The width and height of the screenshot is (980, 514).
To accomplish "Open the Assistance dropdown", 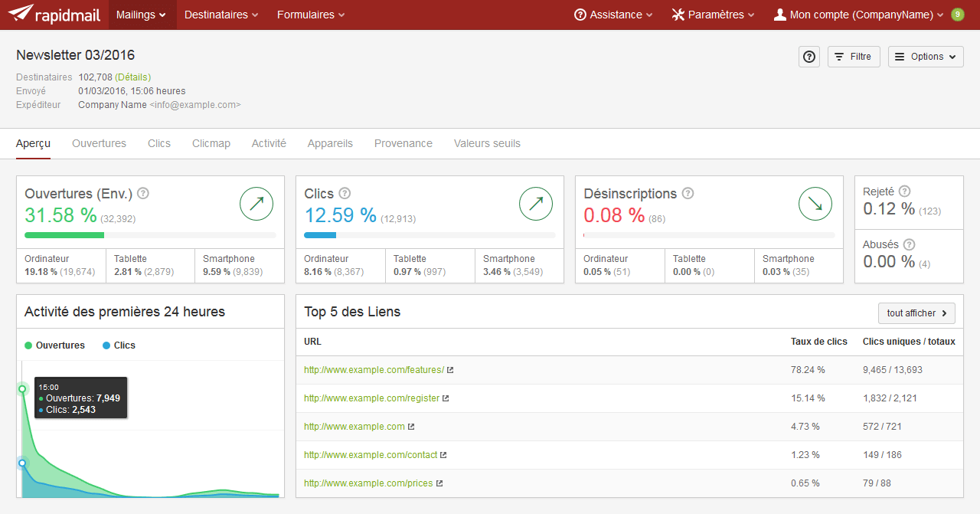I will click(x=613, y=15).
